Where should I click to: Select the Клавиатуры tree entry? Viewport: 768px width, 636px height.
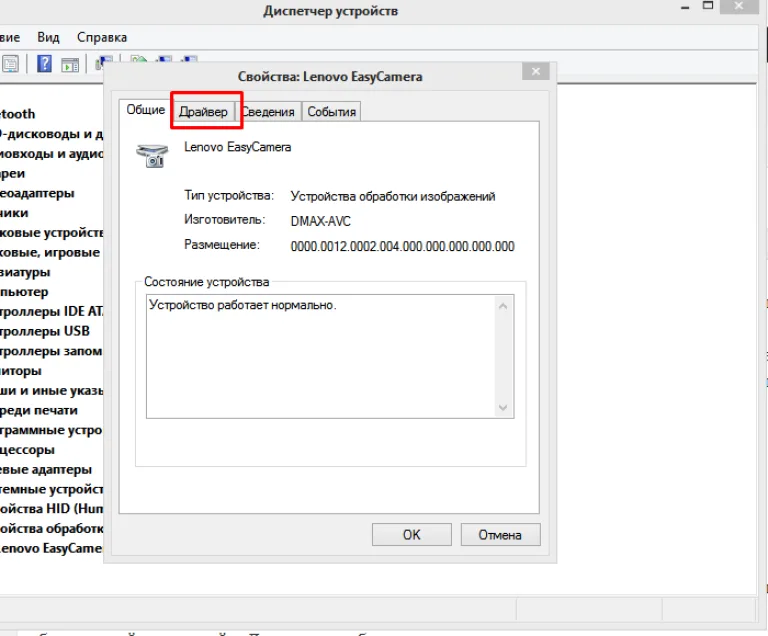pyautogui.click(x=25, y=272)
